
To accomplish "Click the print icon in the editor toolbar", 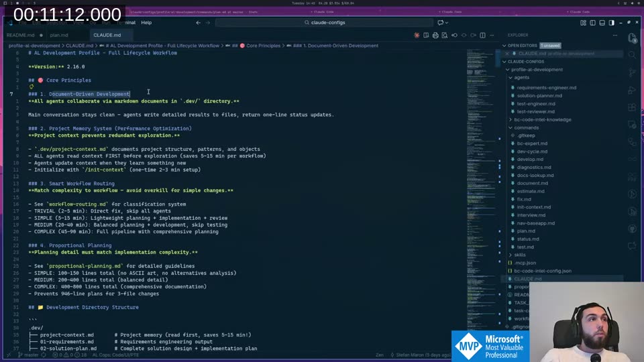I will pyautogui.click(x=435, y=36).
